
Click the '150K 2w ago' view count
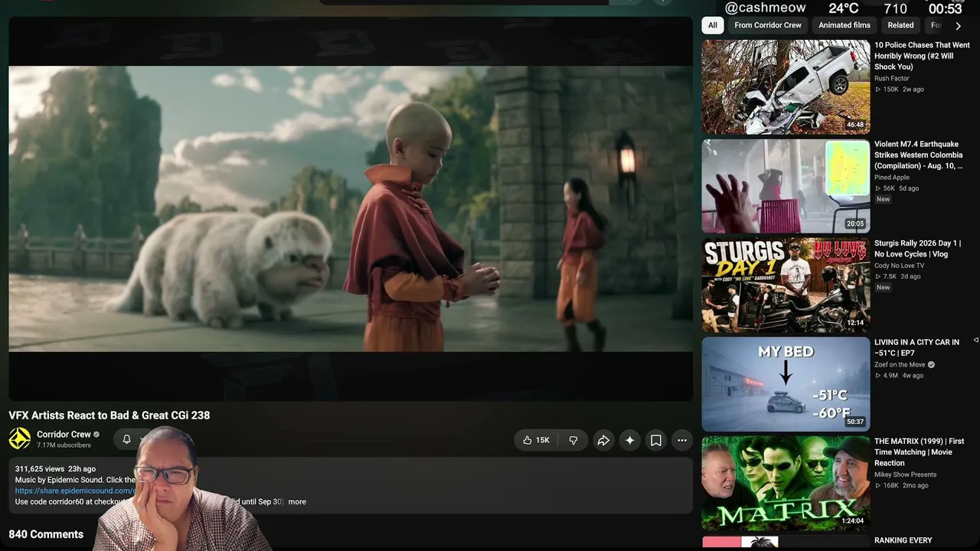[x=900, y=90]
